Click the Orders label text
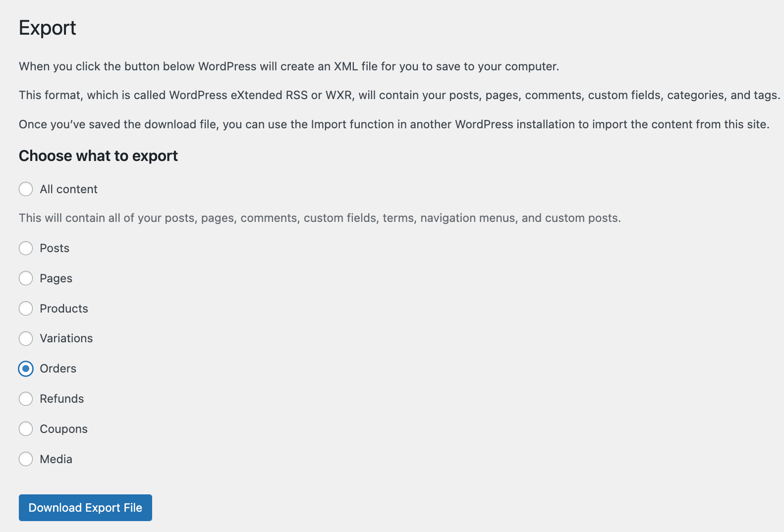Screen dimensions: 784x532 coord(58,369)
